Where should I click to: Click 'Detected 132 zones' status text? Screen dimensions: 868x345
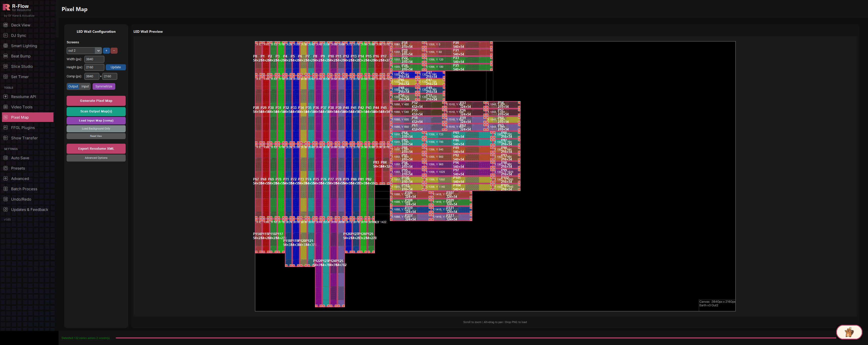pos(86,338)
